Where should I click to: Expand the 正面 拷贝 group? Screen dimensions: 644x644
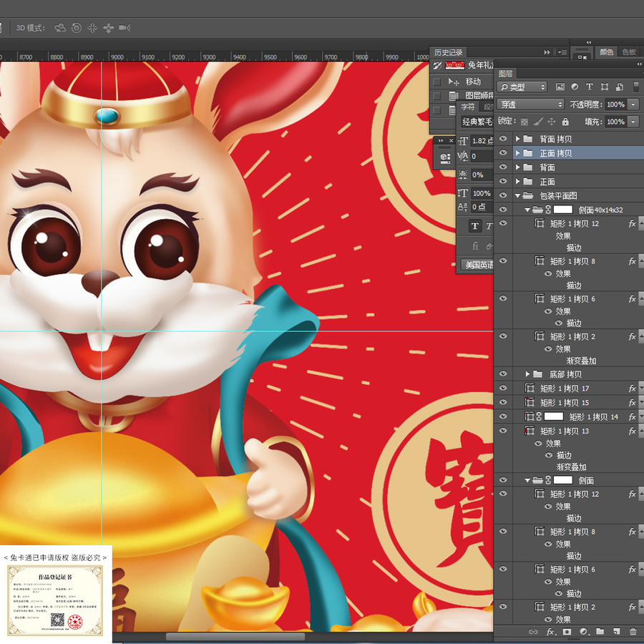point(517,153)
